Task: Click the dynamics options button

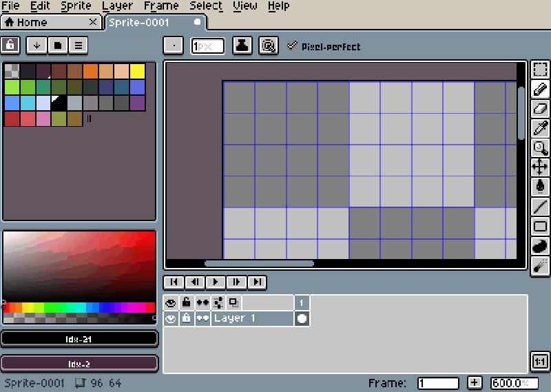Action: (269, 45)
